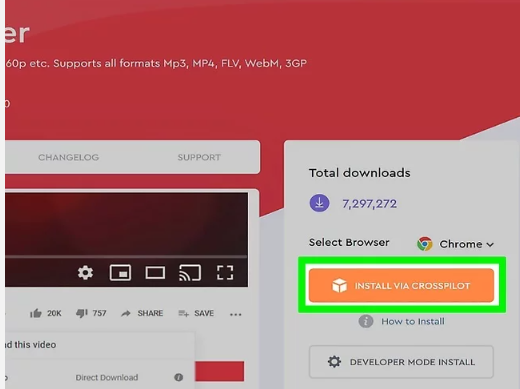The height and width of the screenshot is (389, 520).
Task: Click the gear icon in Developer Mode Install
Action: tap(334, 362)
